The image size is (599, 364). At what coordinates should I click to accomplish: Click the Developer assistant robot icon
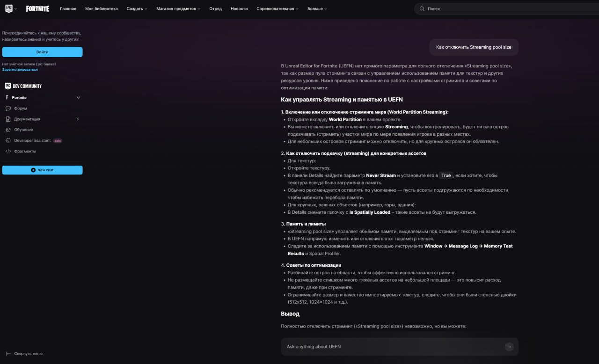click(x=8, y=140)
